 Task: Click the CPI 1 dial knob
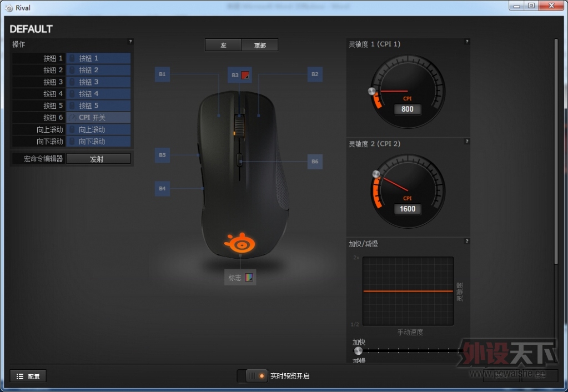coord(371,91)
